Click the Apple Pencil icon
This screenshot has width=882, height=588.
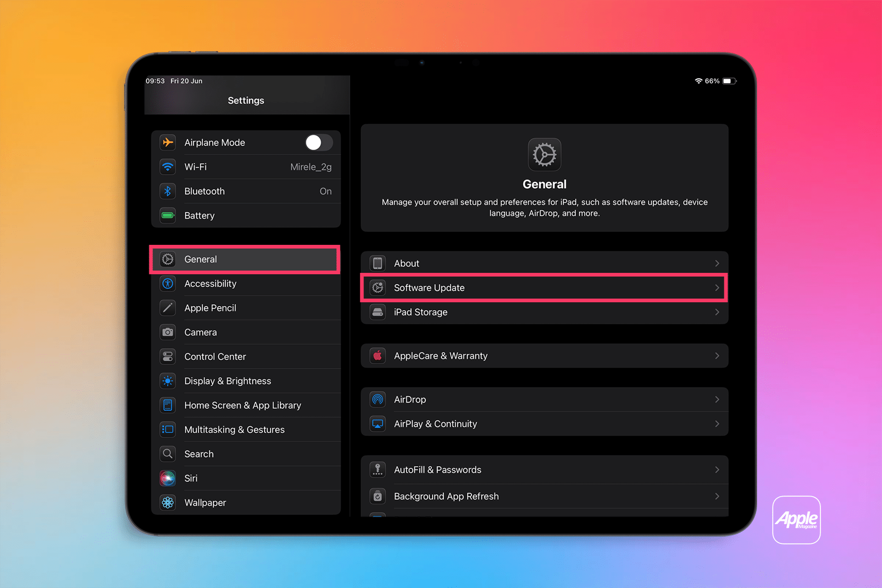coord(168,308)
